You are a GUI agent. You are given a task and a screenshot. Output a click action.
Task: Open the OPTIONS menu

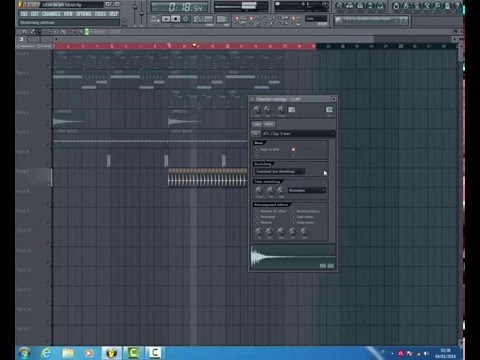[83, 14]
